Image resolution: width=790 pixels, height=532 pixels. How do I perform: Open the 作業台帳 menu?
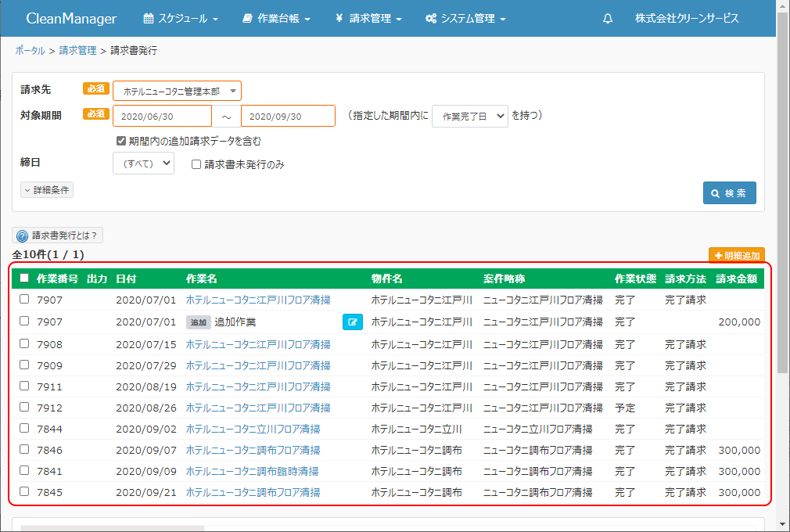(x=276, y=19)
